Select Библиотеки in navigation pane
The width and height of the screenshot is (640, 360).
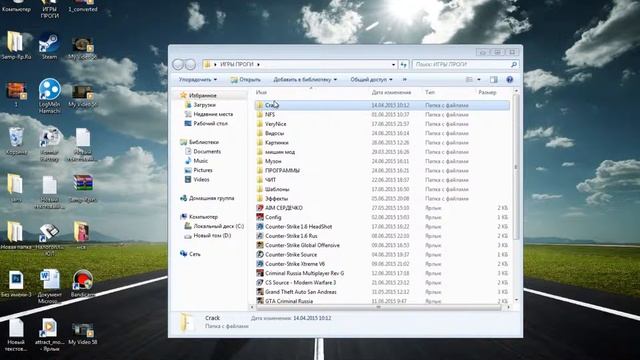(x=203, y=142)
